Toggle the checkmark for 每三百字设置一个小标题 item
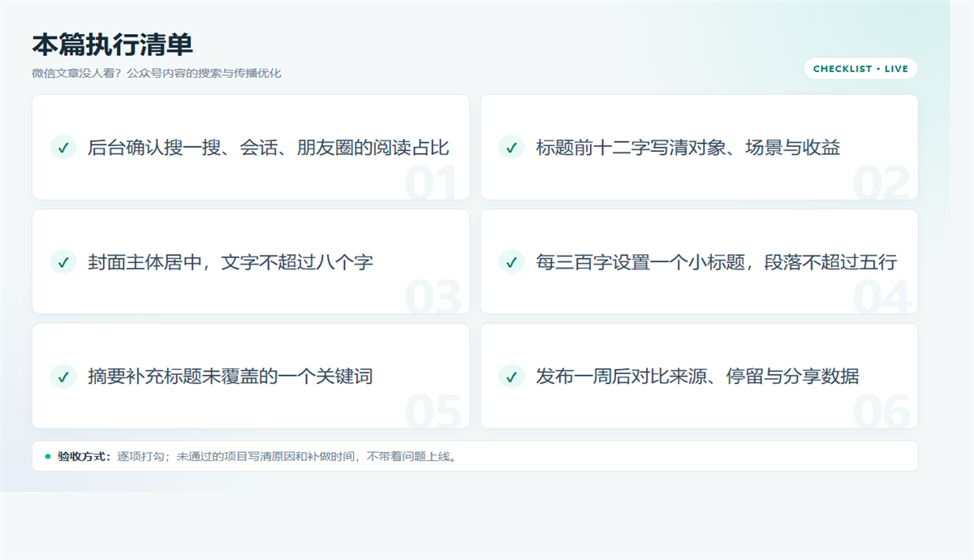The width and height of the screenshot is (974, 560). (511, 261)
